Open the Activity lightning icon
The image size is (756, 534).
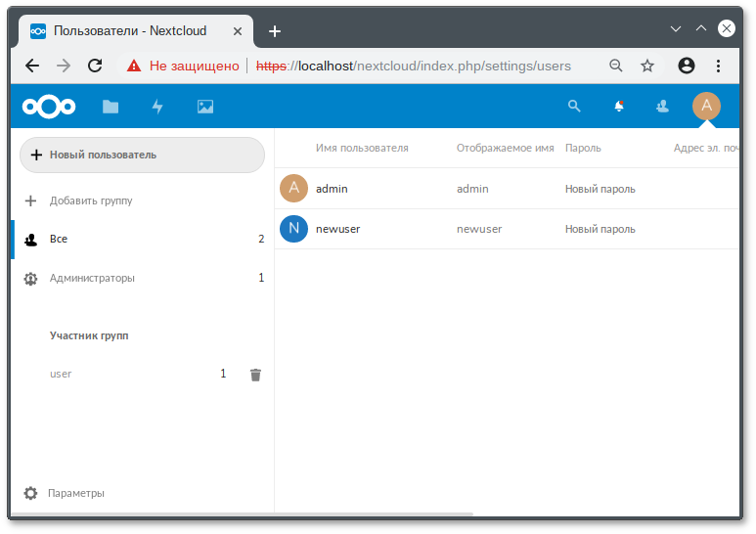pos(157,107)
